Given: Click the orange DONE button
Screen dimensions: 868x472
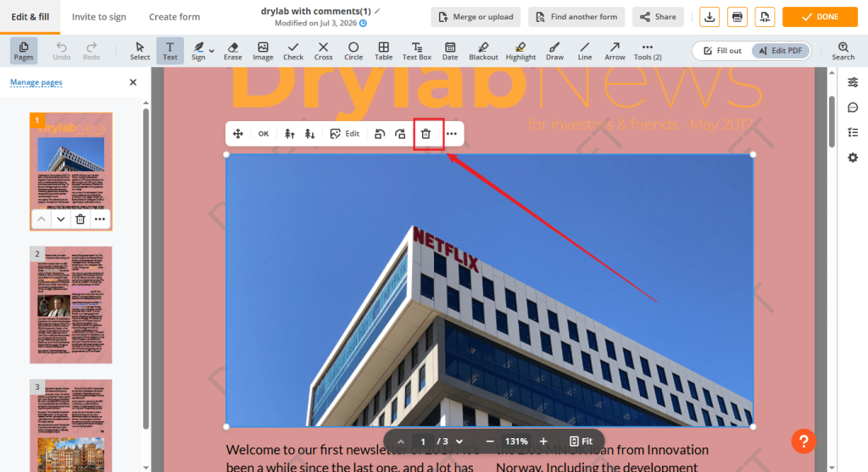Looking at the screenshot, I should 820,17.
